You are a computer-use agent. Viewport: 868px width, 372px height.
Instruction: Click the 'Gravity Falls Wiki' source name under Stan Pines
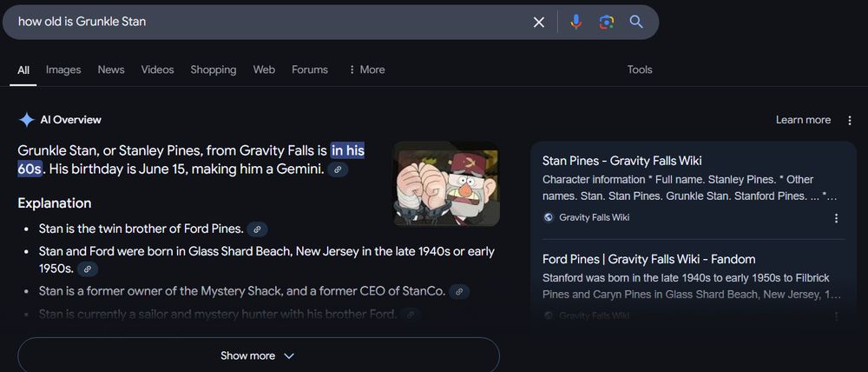594,217
